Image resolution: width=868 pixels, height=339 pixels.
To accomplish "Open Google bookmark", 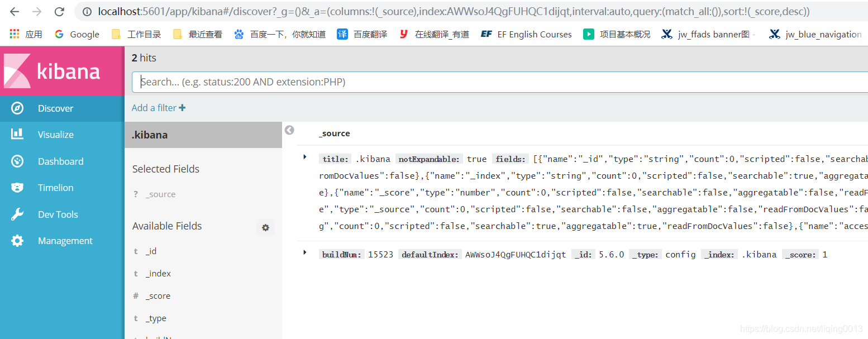I will click(77, 34).
